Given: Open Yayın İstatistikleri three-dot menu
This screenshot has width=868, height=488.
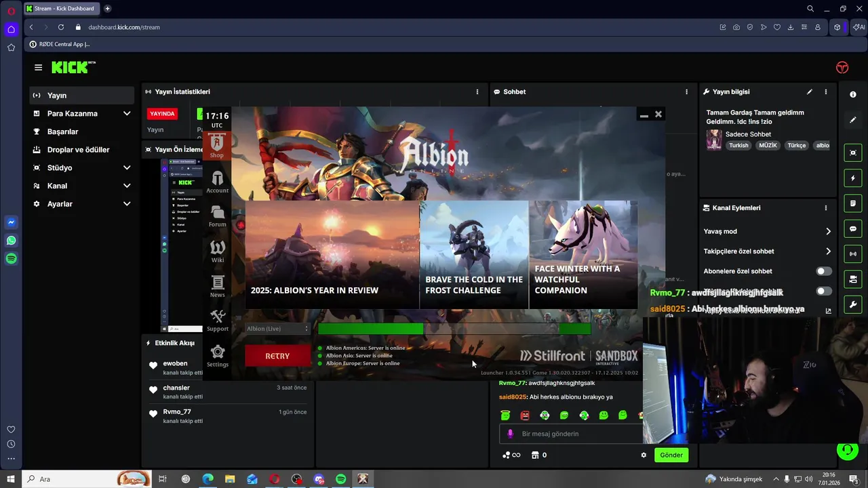Looking at the screenshot, I should pyautogui.click(x=477, y=91).
